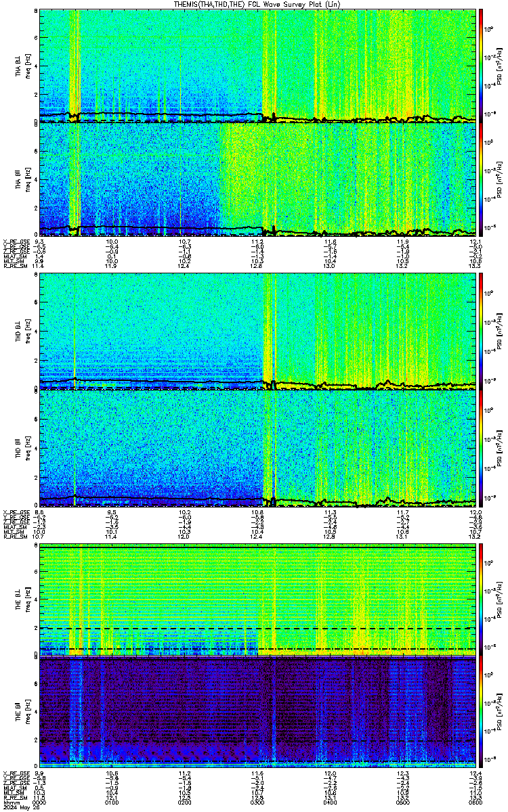Click the THA B-parallel PSD color bar
Image resolution: width=508 pixels, height=812 pixels.
click(x=480, y=179)
